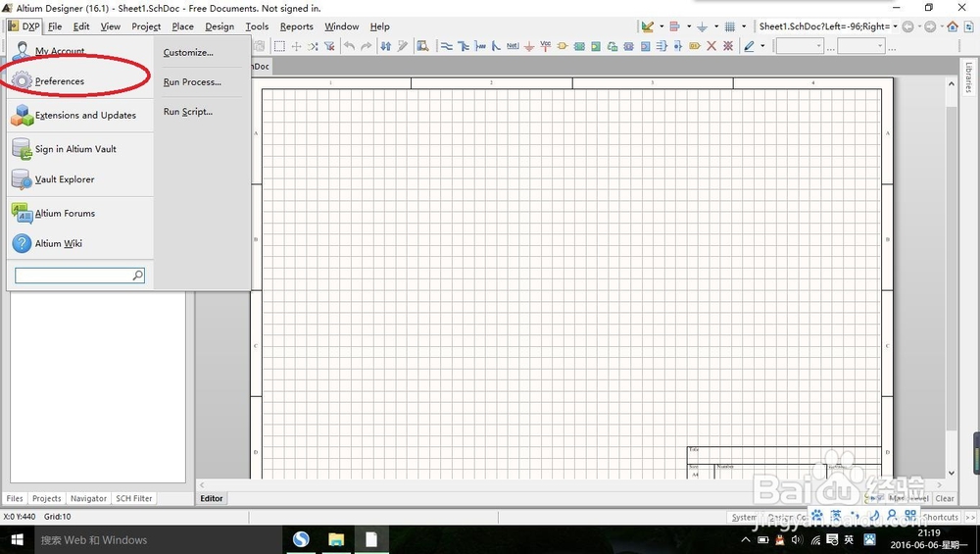
Task: Select the Place Bus Entry tool
Action: [496, 46]
